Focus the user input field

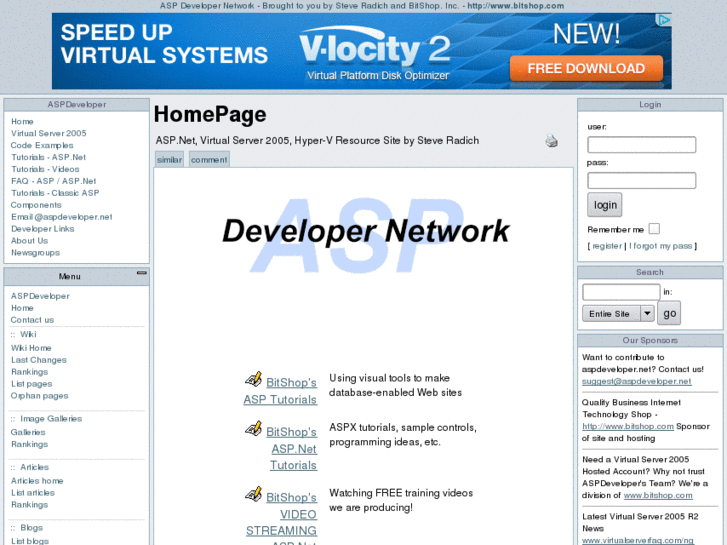point(642,145)
